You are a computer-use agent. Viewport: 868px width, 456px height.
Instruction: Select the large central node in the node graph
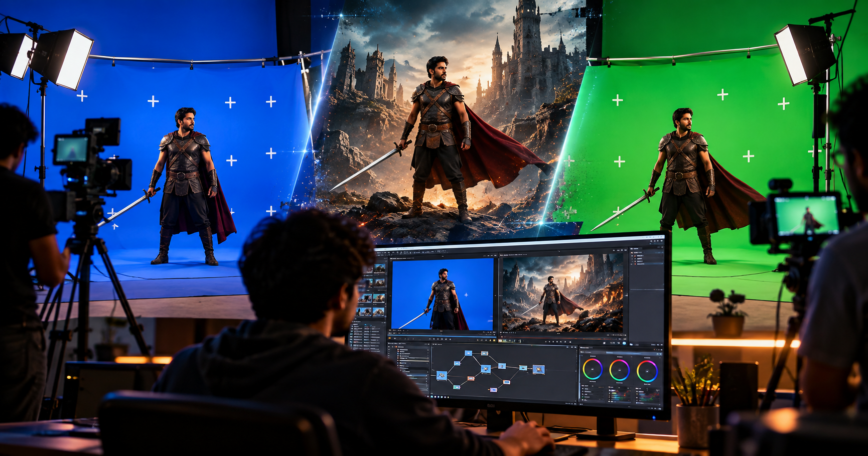pos(486,369)
